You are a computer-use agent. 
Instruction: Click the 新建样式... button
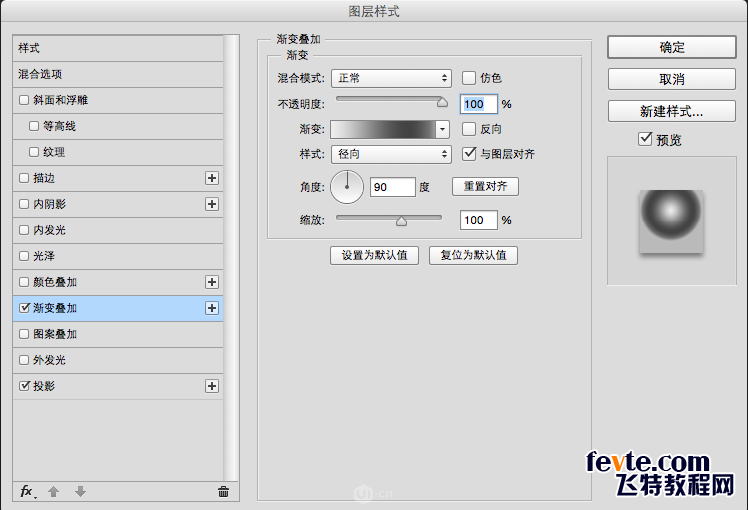tap(672, 111)
